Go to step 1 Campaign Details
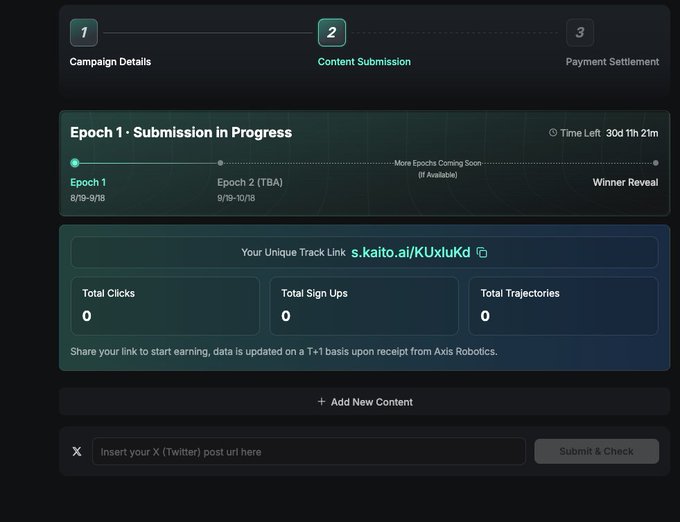This screenshot has width=680, height=522. click(84, 33)
